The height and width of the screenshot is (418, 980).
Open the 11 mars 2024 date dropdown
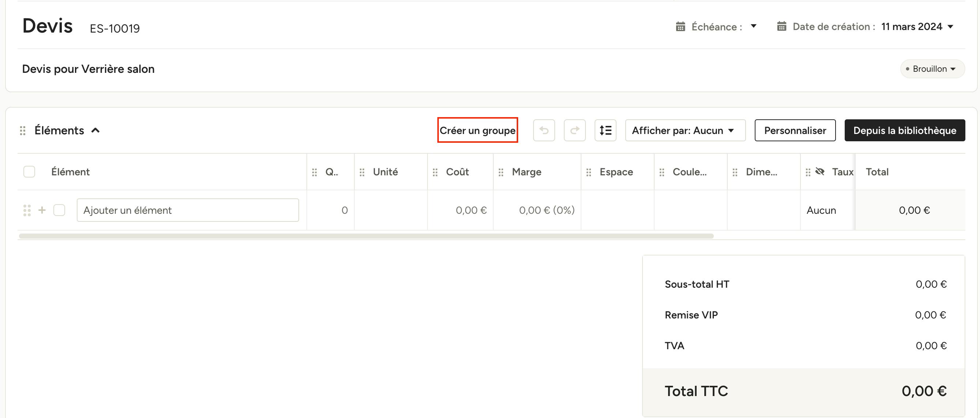(917, 27)
